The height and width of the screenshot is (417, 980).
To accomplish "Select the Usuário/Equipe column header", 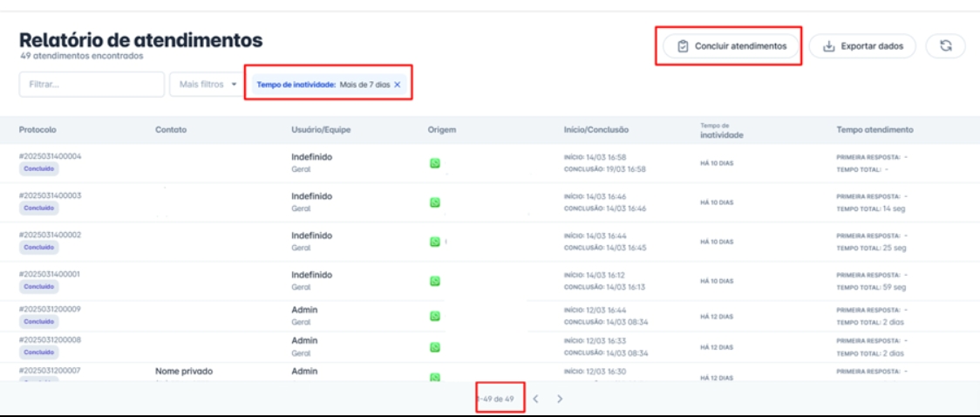I will point(321,130).
